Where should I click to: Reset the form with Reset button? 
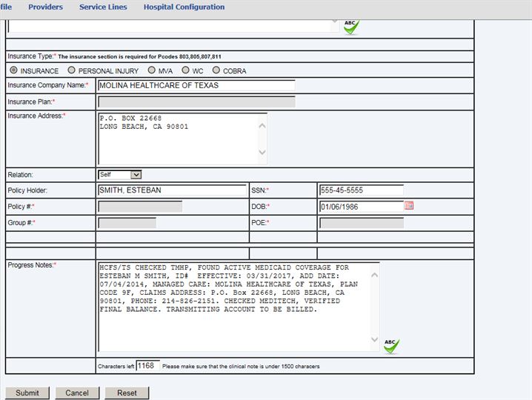(x=127, y=393)
